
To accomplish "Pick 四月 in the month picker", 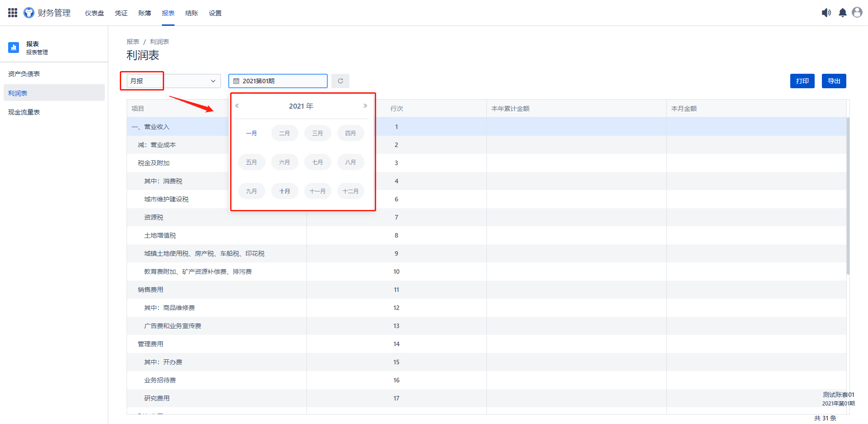I will (x=350, y=133).
